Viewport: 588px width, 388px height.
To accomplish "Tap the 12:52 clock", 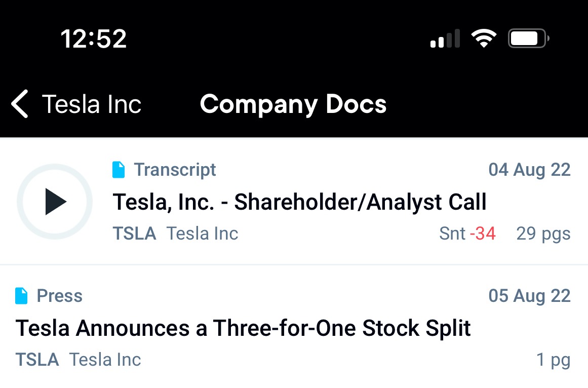I will coord(94,38).
